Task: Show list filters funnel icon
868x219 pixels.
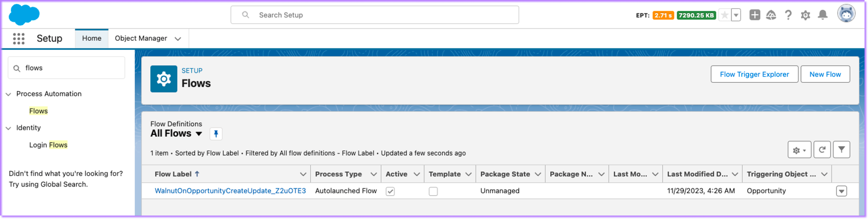Action: click(x=841, y=150)
